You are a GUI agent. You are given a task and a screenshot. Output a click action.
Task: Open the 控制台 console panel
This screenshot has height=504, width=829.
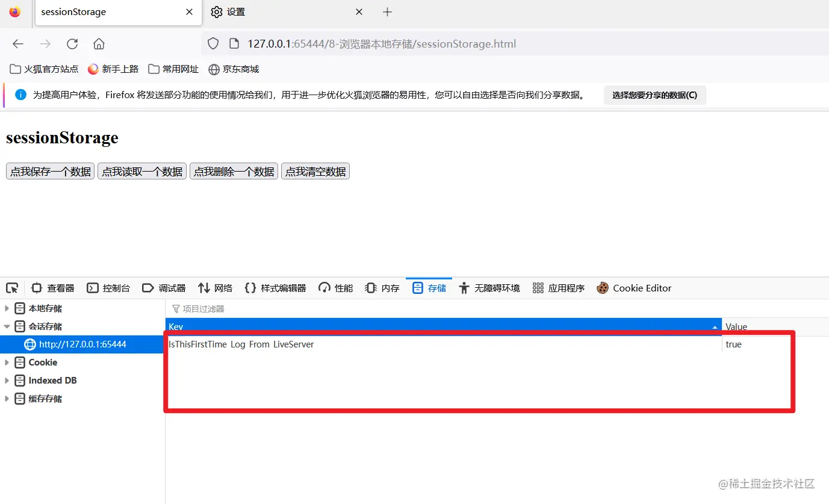pyautogui.click(x=108, y=288)
